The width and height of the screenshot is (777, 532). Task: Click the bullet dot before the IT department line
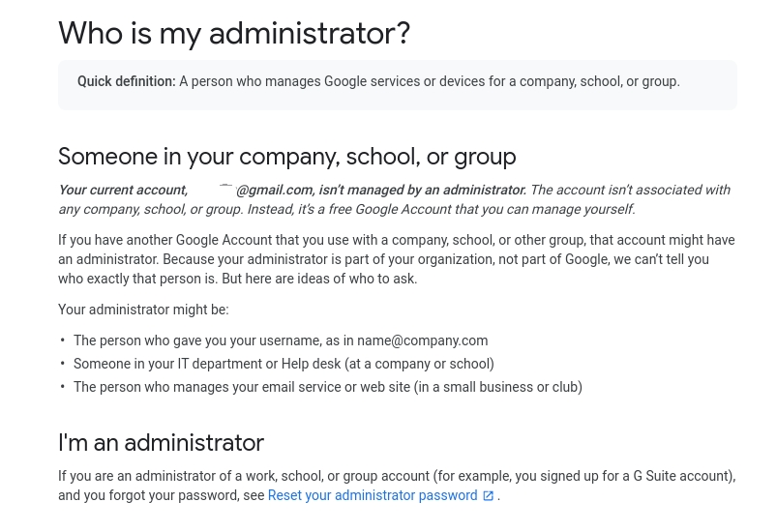coord(63,364)
